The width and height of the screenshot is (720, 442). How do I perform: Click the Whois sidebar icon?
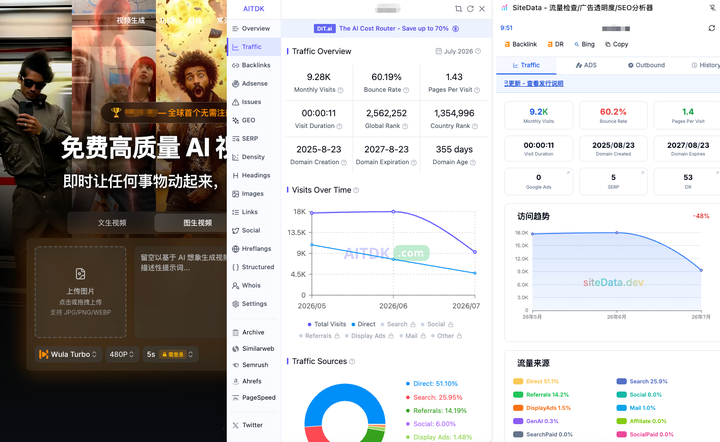point(236,285)
